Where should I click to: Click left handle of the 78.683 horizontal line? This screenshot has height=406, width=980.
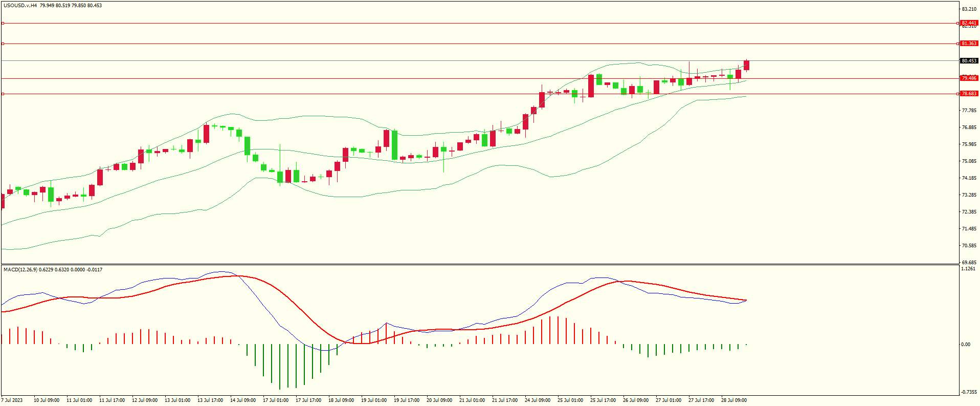point(3,94)
